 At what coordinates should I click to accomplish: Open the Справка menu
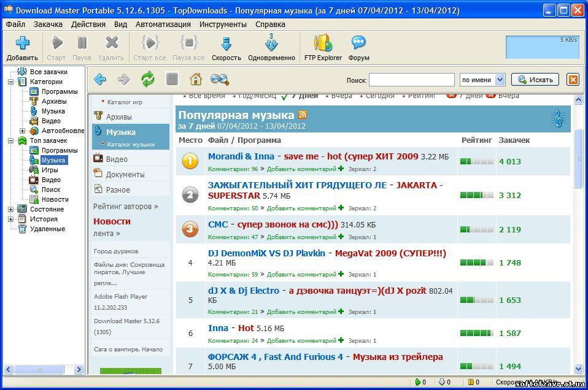pyautogui.click(x=270, y=25)
